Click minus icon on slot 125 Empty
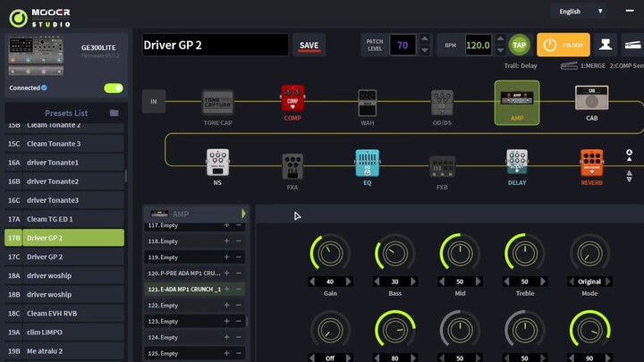Image resolution: width=644 pixels, height=362 pixels. [239, 353]
